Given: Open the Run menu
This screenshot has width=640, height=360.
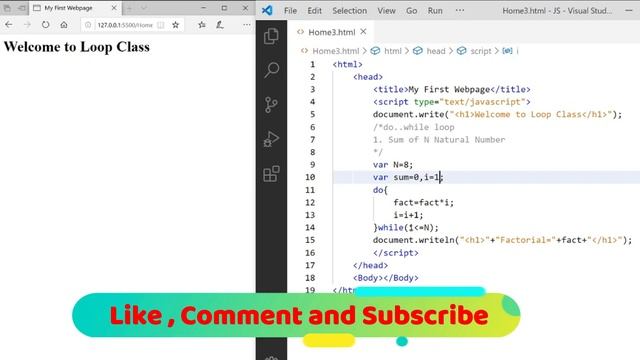Looking at the screenshot, I should pyautogui.click(x=435, y=11).
